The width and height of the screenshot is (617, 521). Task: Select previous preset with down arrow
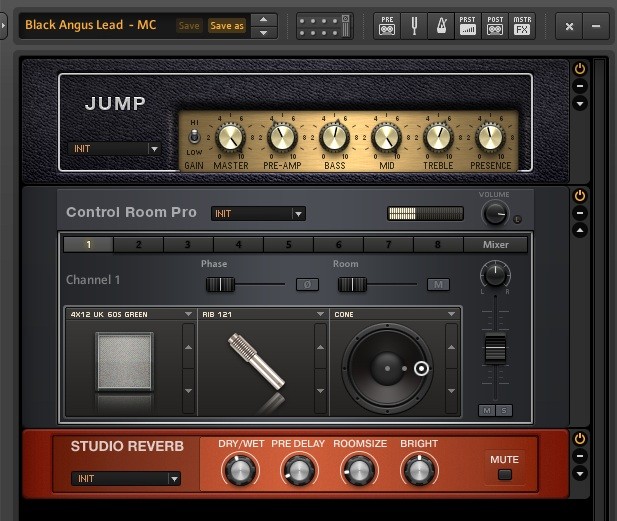pos(264,33)
